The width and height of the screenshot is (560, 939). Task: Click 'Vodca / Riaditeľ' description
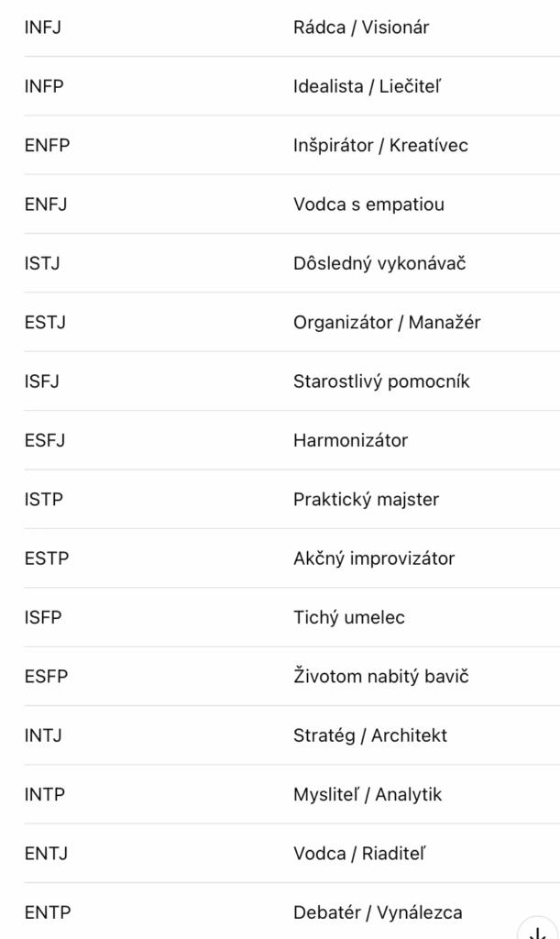359,854
